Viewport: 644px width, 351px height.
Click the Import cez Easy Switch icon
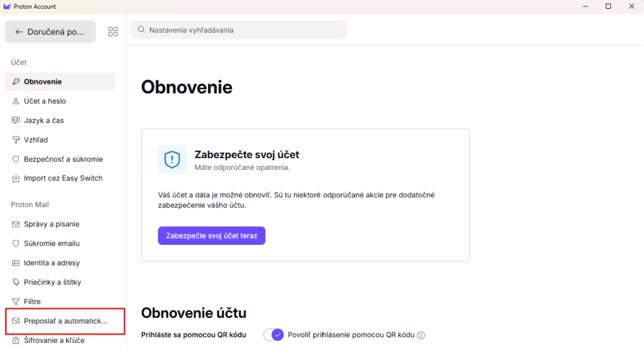click(16, 178)
